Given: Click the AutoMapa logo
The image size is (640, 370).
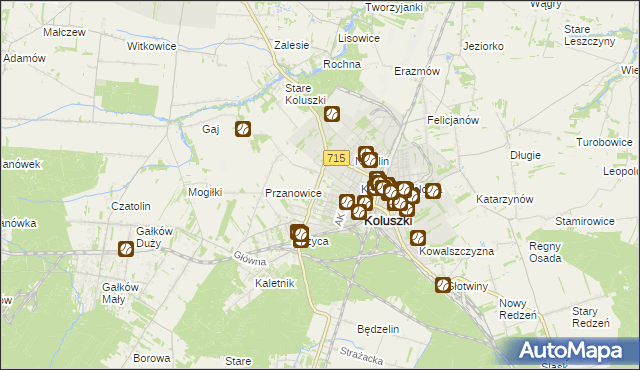Looking at the screenshot, I should pos(570,351).
